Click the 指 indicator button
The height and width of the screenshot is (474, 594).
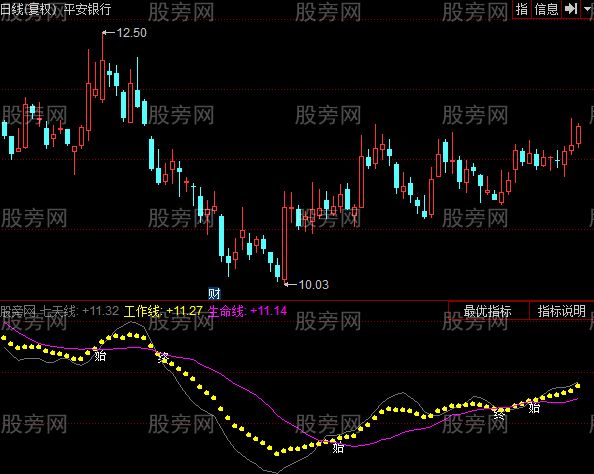click(522, 9)
